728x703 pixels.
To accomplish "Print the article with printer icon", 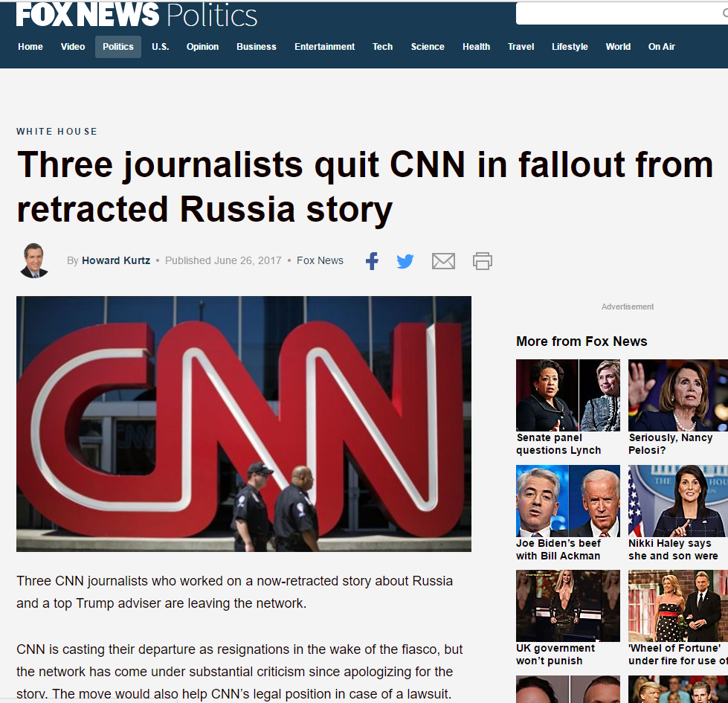I will coord(483,261).
